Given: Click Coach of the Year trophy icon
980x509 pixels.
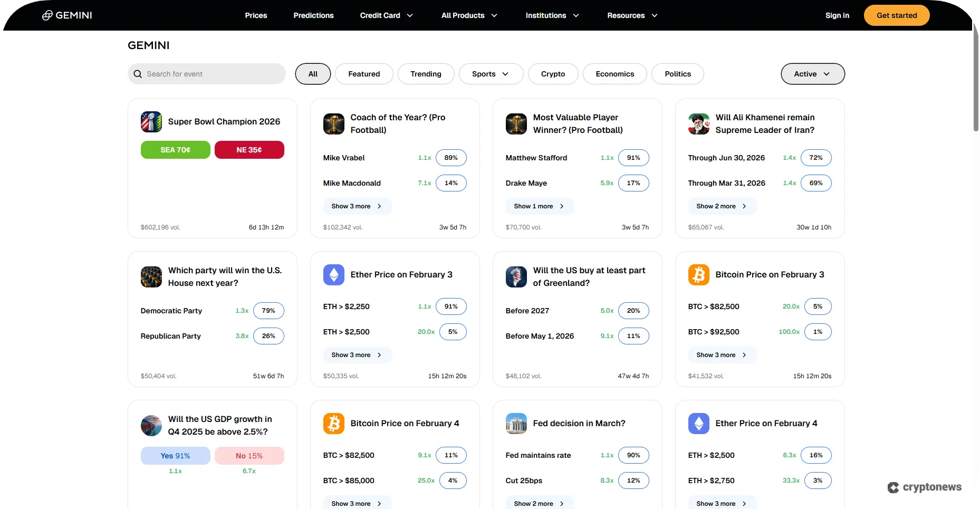Looking at the screenshot, I should tap(334, 124).
